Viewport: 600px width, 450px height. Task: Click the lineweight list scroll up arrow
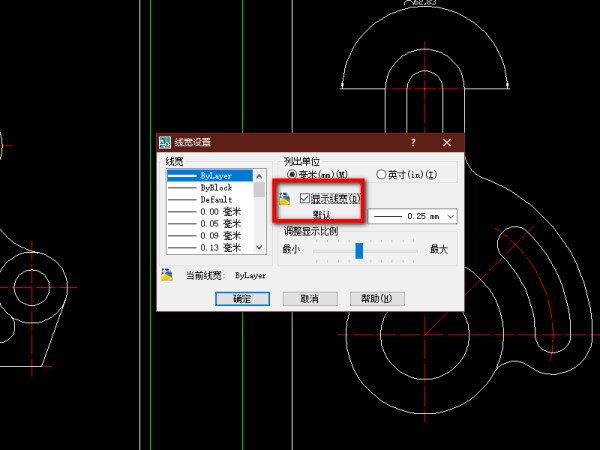[259, 176]
